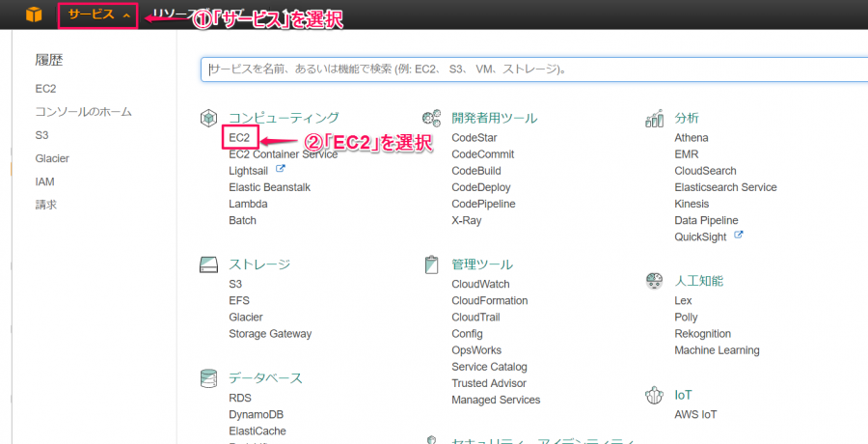Click the データベース category icon
868x444 pixels.
click(x=207, y=378)
